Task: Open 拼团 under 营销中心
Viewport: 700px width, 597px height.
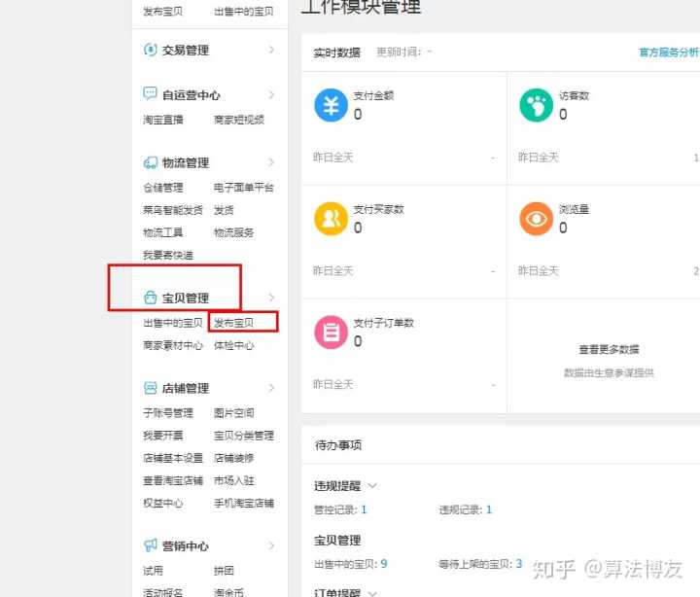Action: [224, 571]
